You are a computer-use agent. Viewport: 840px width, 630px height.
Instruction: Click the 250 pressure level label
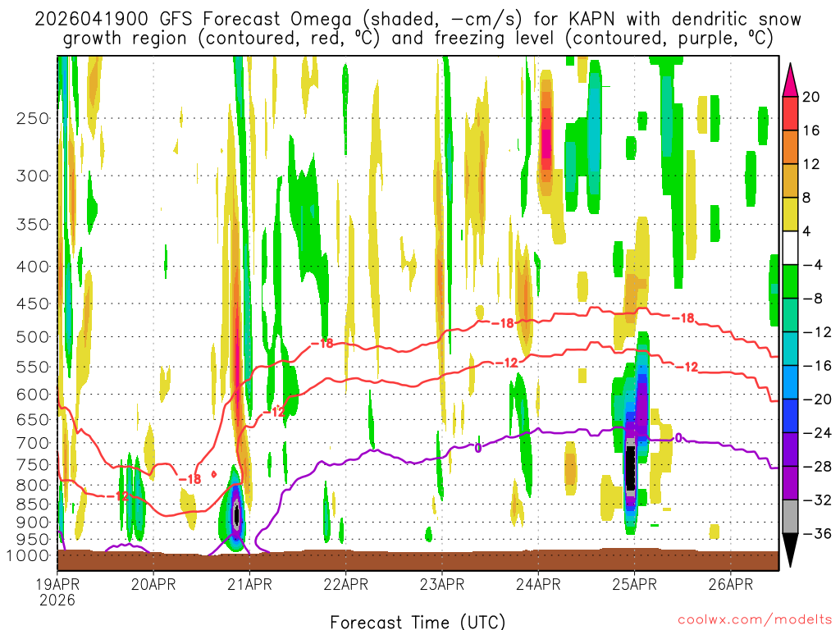(x=33, y=118)
